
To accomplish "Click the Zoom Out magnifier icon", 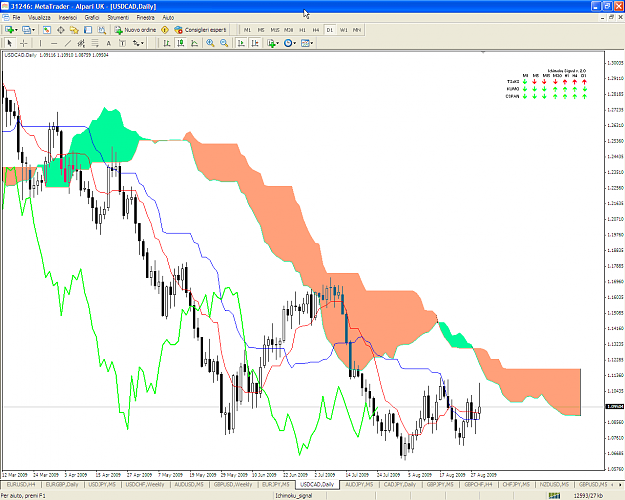I will pos(224,43).
